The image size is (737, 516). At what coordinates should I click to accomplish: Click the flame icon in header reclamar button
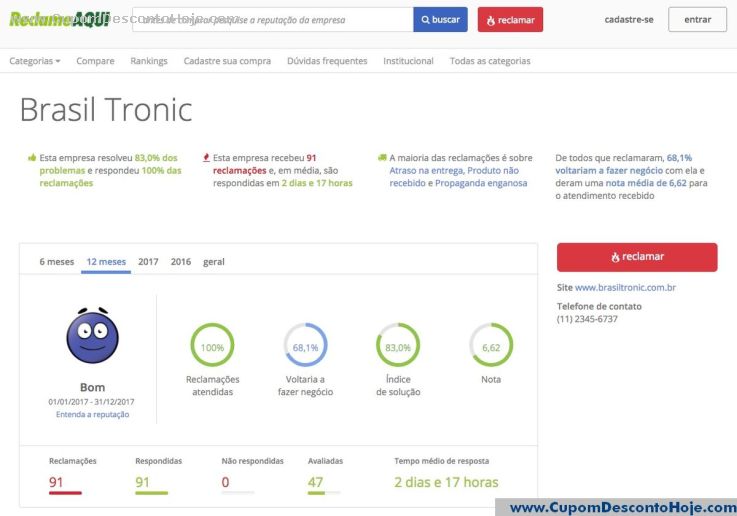[x=491, y=20]
